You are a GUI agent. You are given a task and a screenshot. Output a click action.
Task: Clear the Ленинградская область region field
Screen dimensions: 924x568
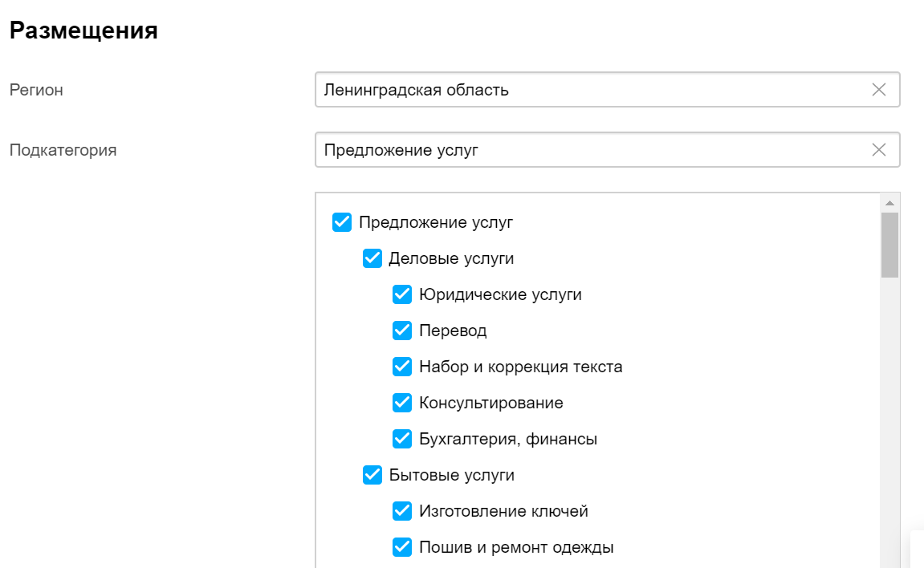[x=878, y=90]
